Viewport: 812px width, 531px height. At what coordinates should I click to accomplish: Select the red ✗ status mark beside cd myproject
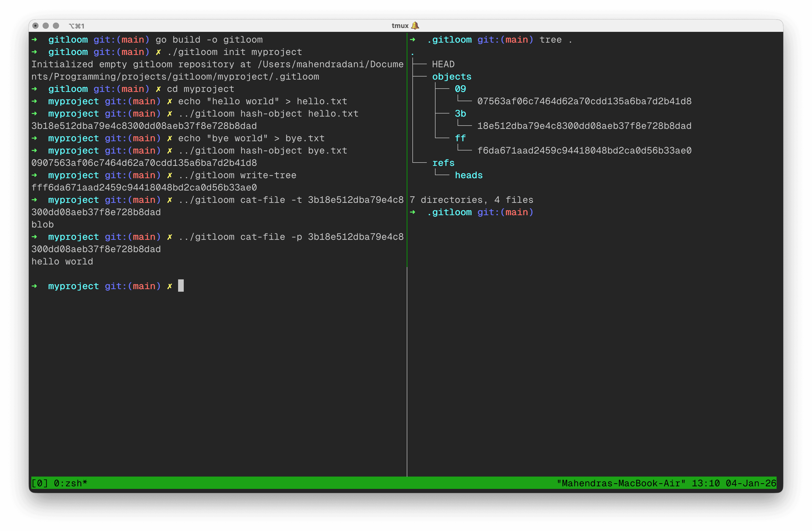point(159,89)
